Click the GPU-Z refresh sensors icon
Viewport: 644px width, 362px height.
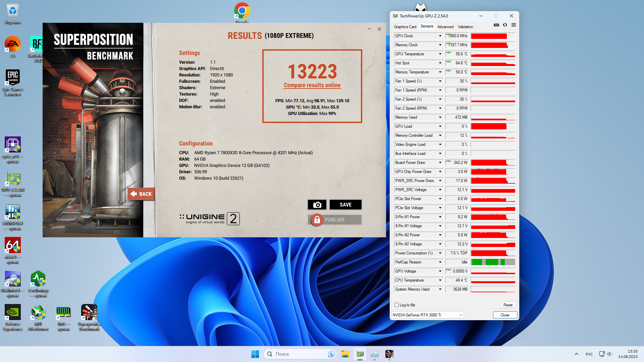[x=505, y=25]
